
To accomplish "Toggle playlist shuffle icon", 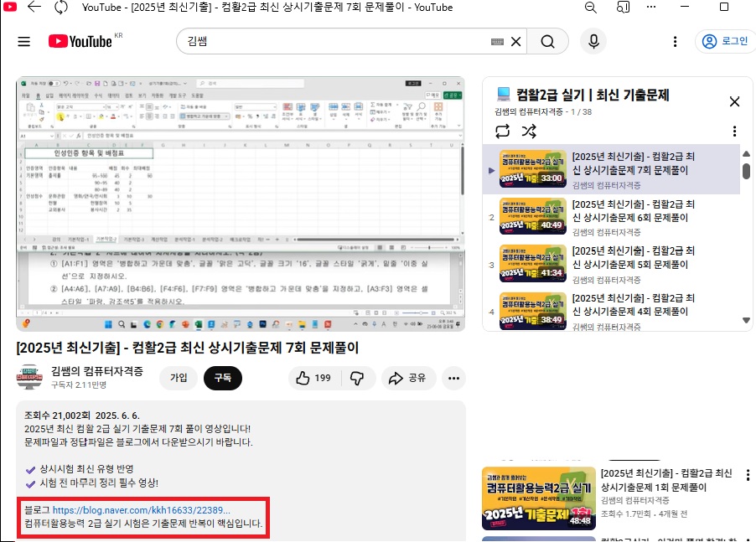I will 529,131.
